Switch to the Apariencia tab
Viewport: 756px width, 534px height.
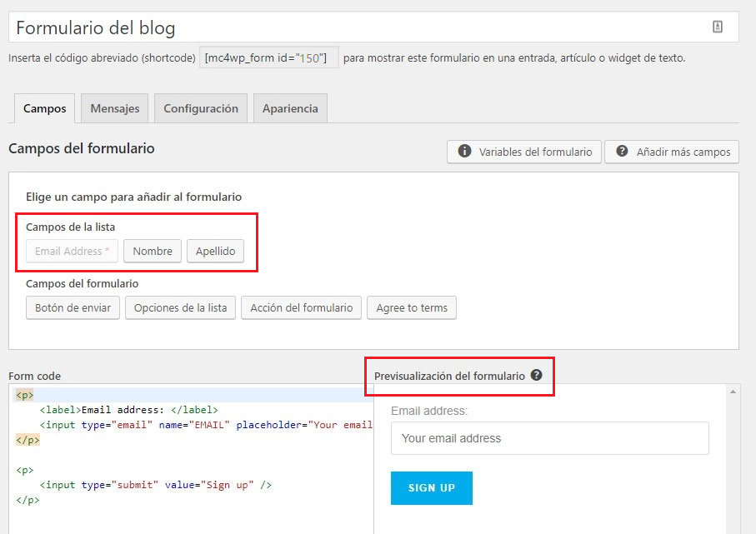tap(289, 107)
